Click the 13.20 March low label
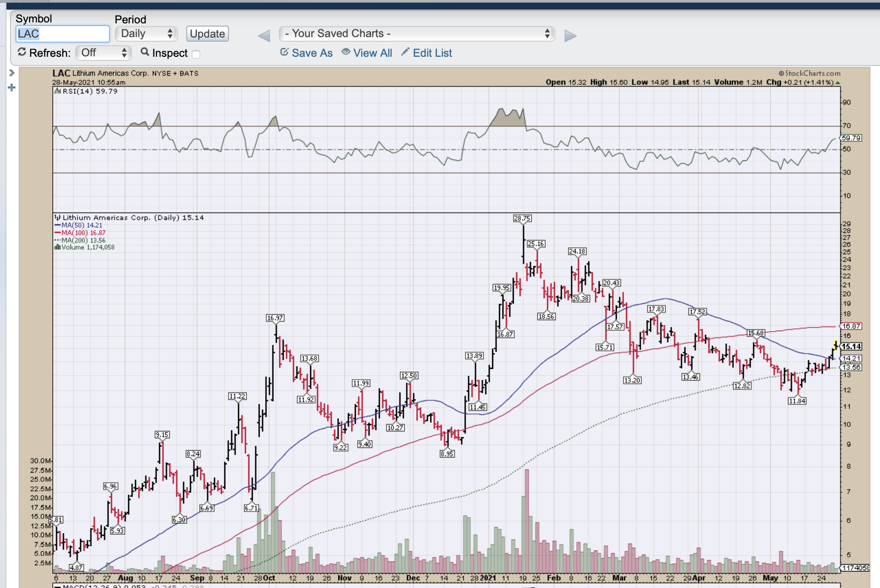Image resolution: width=880 pixels, height=588 pixels. [x=632, y=380]
